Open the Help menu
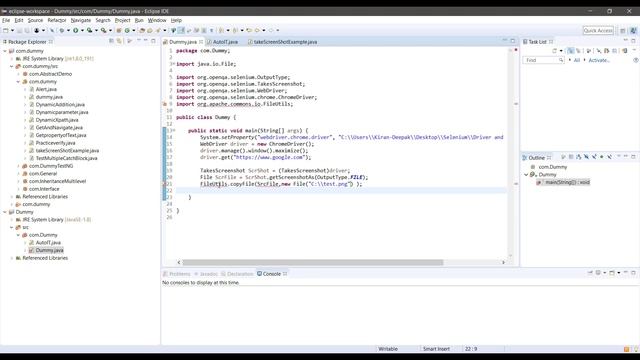The height and width of the screenshot is (360, 640). pyautogui.click(x=176, y=20)
